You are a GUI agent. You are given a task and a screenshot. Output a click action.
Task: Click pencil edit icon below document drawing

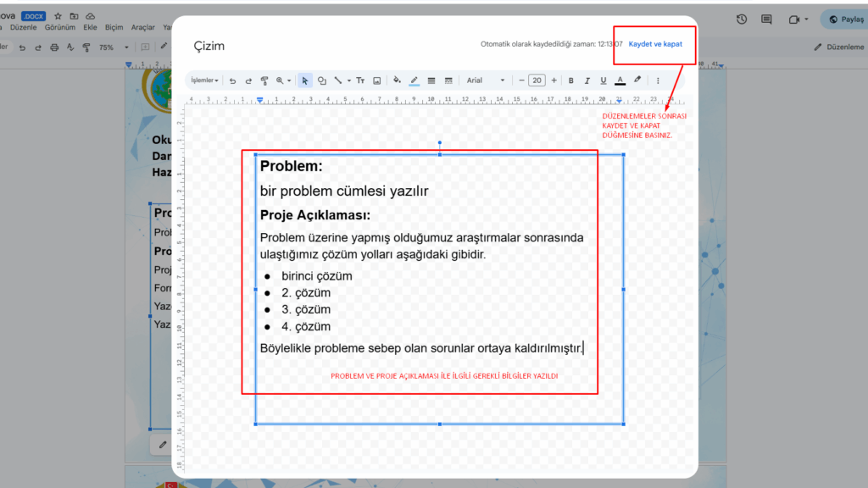click(x=162, y=444)
